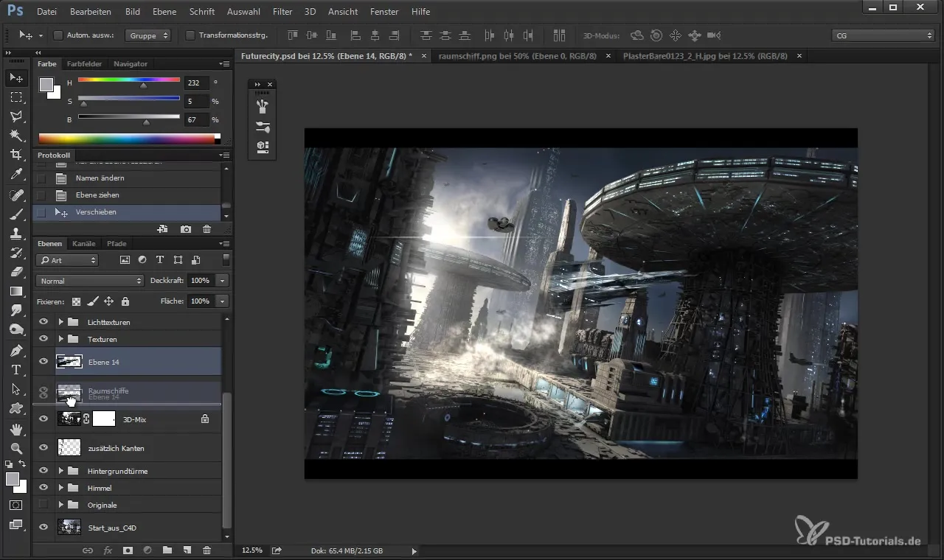Switch to the Kanäle tab

84,244
